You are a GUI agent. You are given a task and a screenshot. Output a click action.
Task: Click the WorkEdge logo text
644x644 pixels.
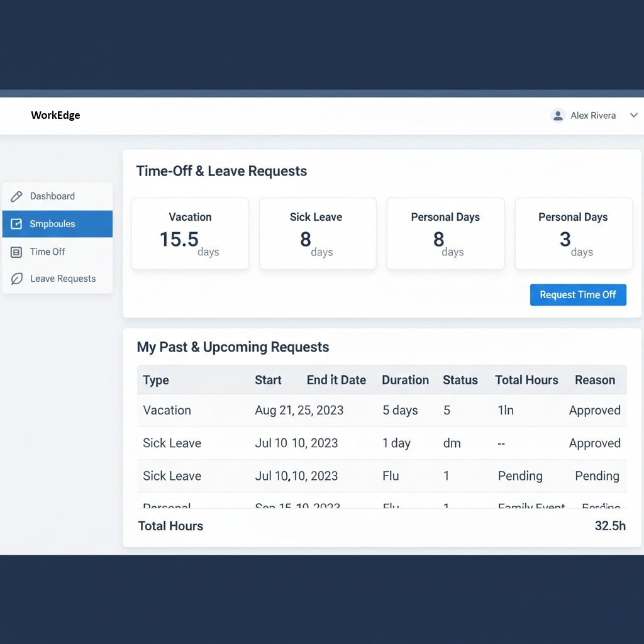pos(55,116)
